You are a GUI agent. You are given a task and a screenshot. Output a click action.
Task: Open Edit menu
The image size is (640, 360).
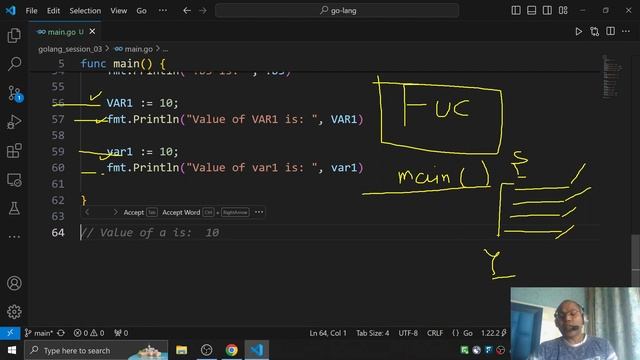tap(53, 11)
